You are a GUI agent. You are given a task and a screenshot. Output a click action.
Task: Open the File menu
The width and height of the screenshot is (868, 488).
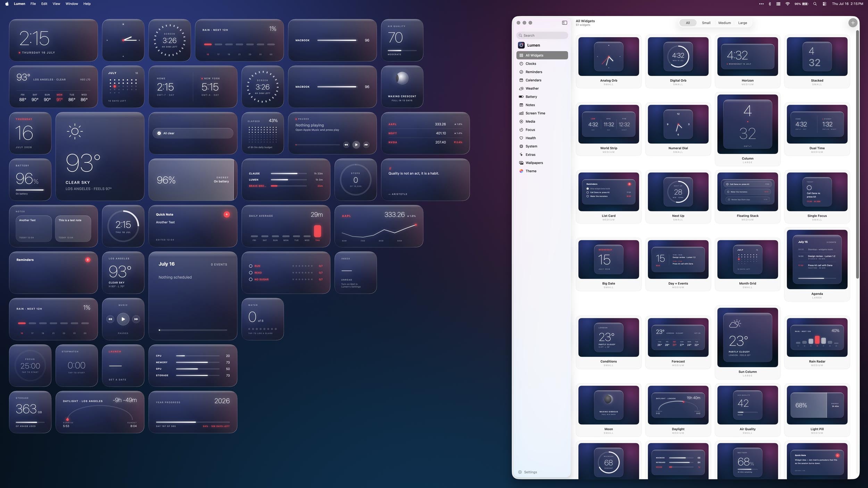pos(33,4)
